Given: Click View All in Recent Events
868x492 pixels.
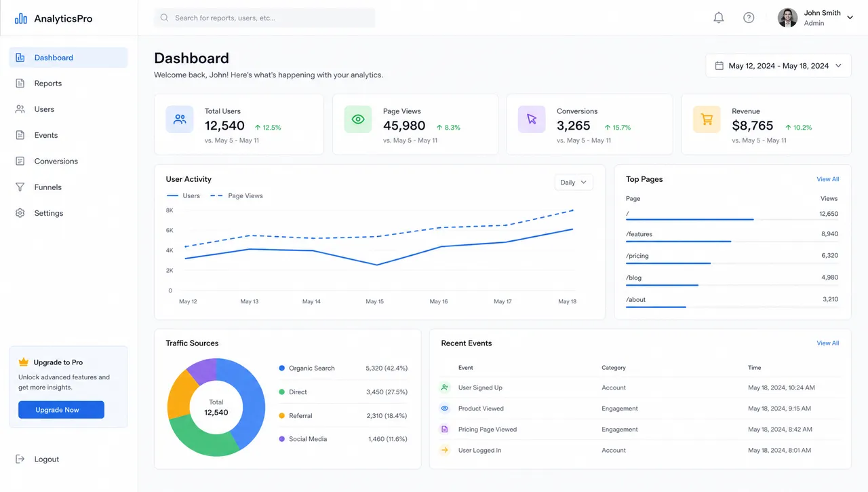Looking at the screenshot, I should click(x=828, y=343).
